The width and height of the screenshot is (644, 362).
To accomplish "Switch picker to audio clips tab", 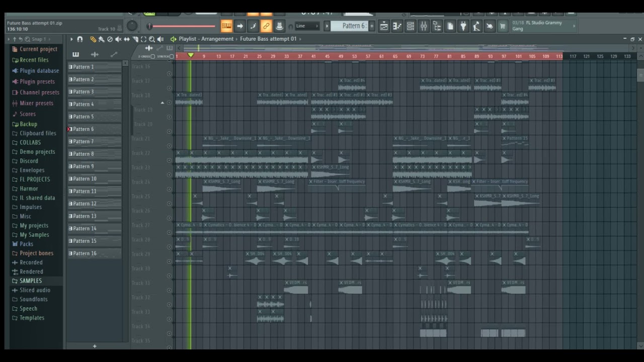I will click(x=95, y=54).
